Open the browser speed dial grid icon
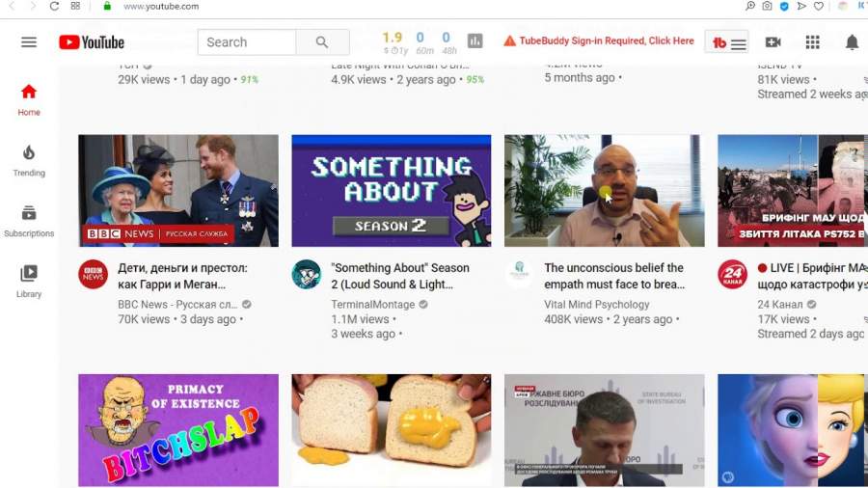This screenshot has width=868, height=488. click(x=75, y=6)
